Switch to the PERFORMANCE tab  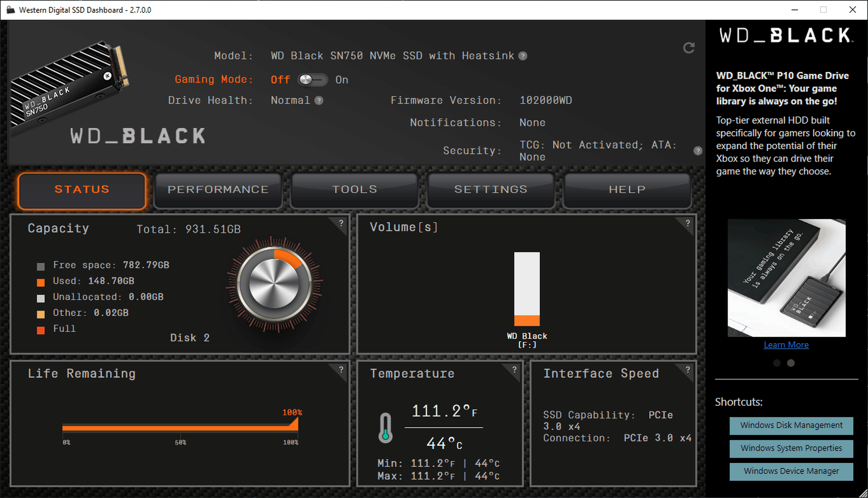point(218,191)
